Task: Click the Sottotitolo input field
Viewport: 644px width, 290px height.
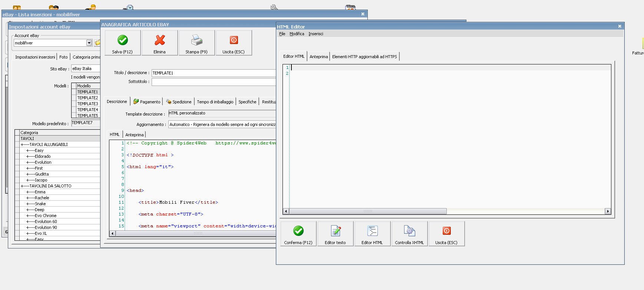Action: [x=214, y=82]
